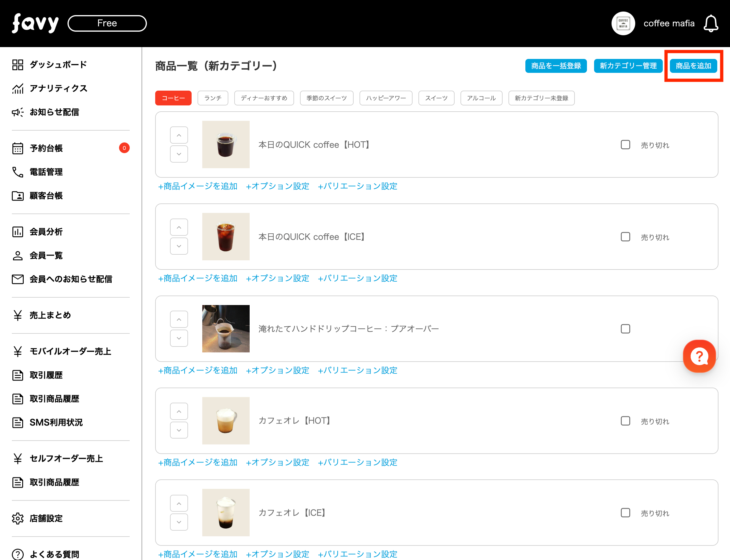Check 売り切れ for QUICK coffee【ICE】
Image resolution: width=730 pixels, height=560 pixels.
tap(625, 237)
